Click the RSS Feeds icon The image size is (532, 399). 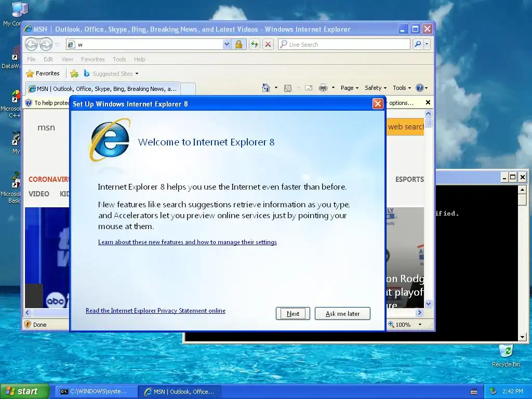(288, 88)
